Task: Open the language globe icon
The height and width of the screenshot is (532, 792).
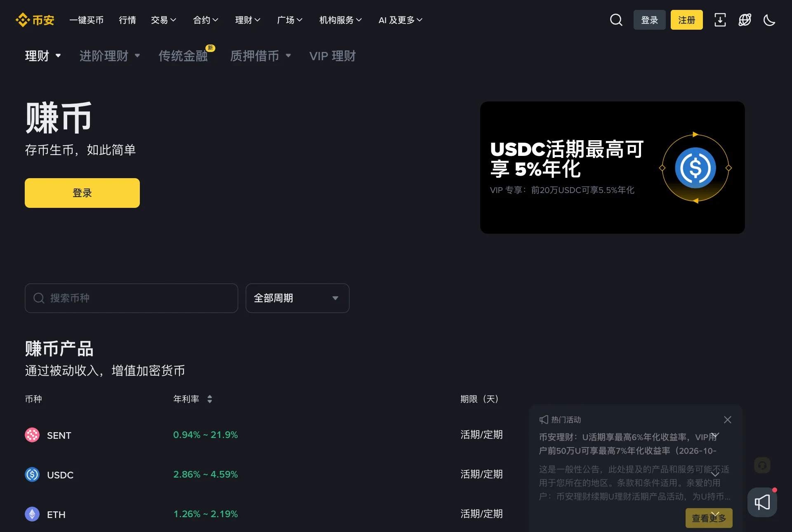Action: [745, 20]
